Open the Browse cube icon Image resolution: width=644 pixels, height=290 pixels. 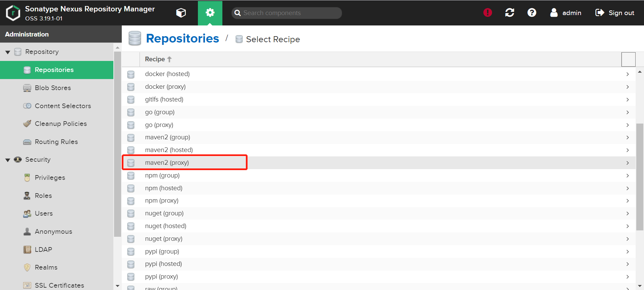tap(181, 13)
